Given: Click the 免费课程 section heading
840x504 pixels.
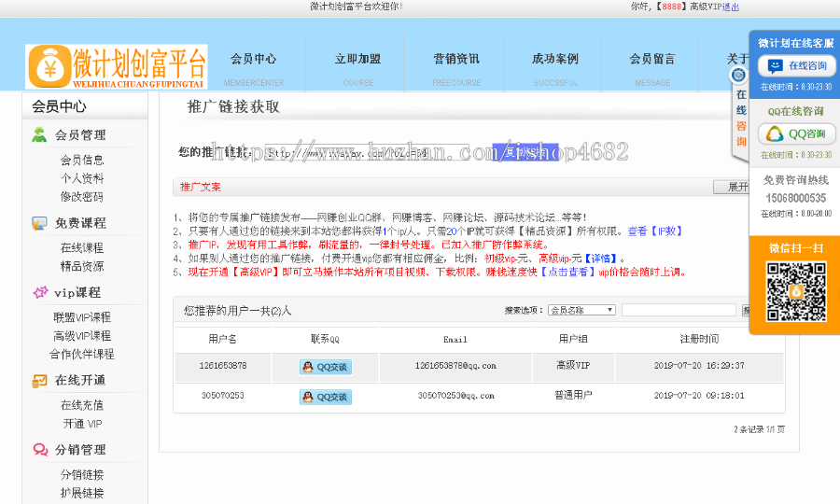Looking at the screenshot, I should (x=80, y=223).
